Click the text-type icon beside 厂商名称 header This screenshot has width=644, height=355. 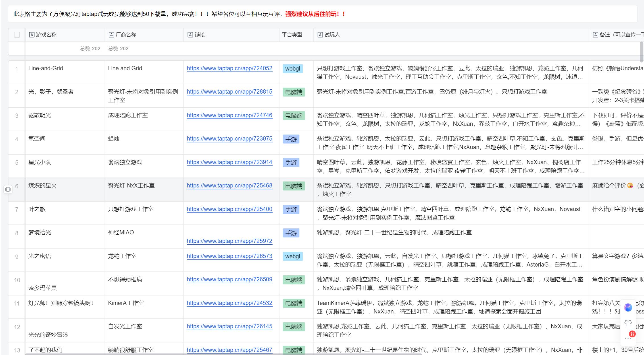[112, 35]
